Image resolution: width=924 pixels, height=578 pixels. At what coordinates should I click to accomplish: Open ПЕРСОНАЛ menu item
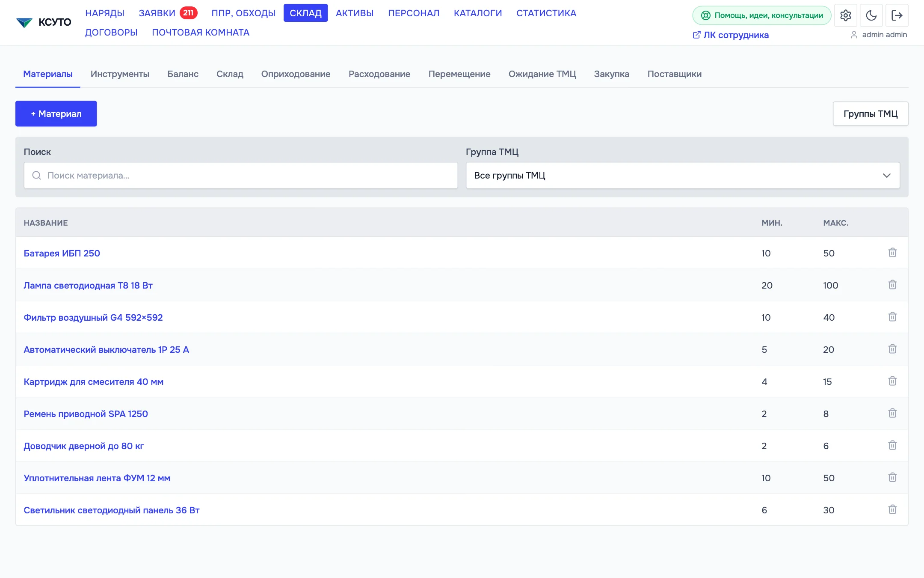414,13
